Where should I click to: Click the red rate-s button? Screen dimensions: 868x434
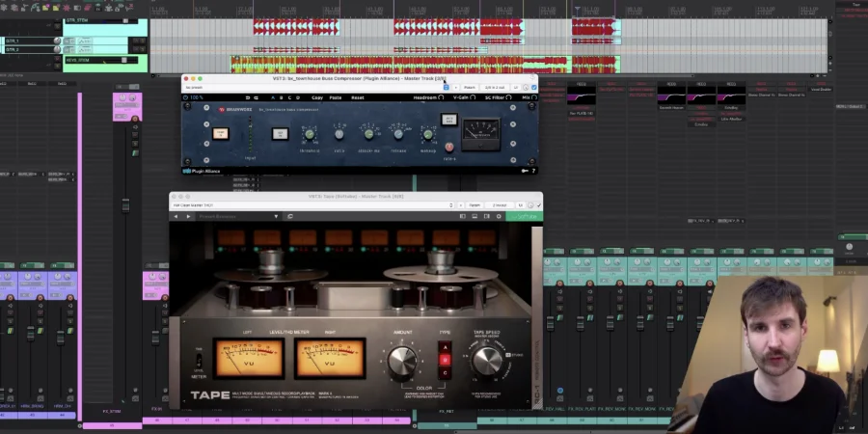[448, 147]
